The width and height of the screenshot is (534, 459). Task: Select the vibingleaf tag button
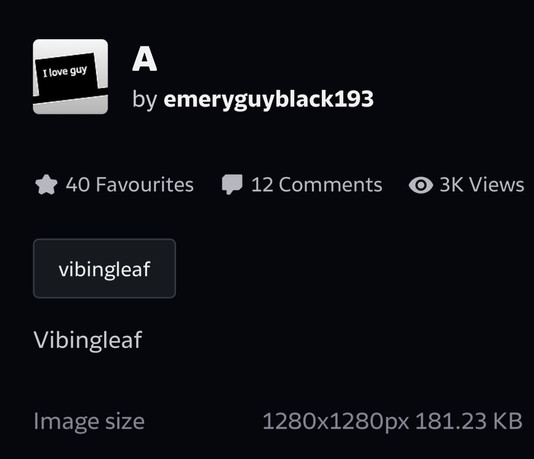[105, 268]
